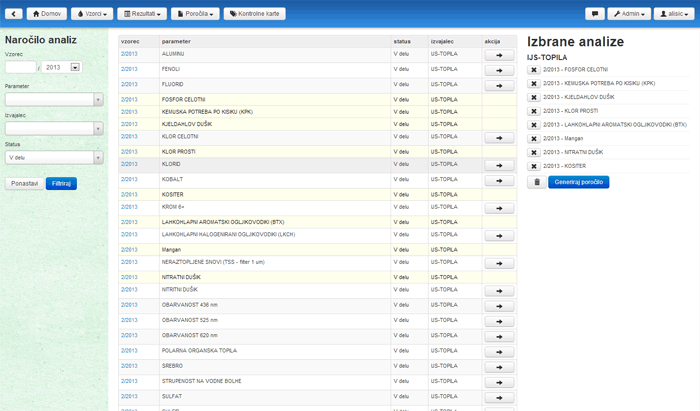
Task: Add LAHKOHLAPNI HALOGENIRANI OGLJIKOVODIKI (LKCH) with its arrow
Action: coord(499,236)
